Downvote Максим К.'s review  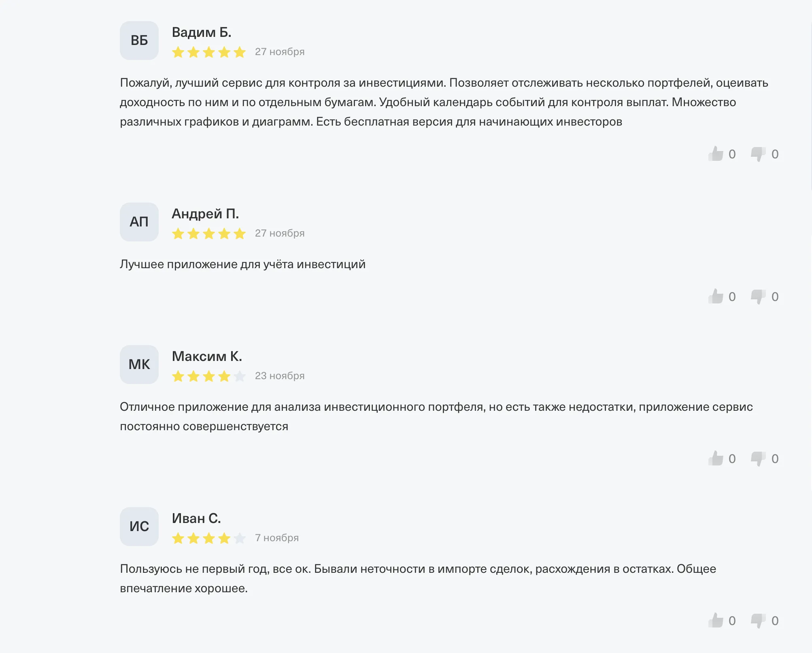(x=758, y=459)
